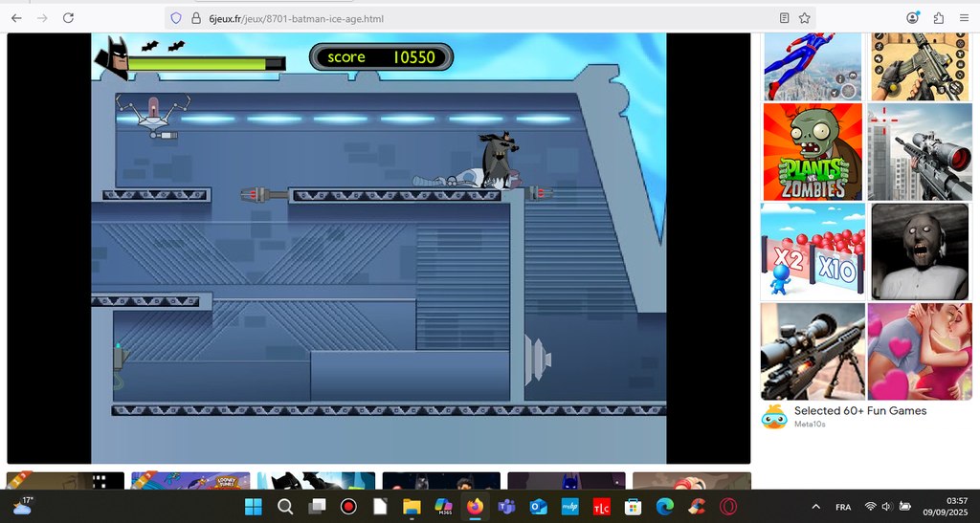
Task: Open the myHP app in taskbar
Action: [570, 506]
